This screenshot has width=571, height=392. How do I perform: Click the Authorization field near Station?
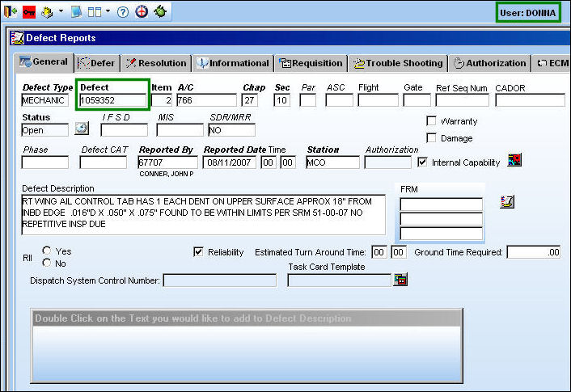(x=388, y=162)
